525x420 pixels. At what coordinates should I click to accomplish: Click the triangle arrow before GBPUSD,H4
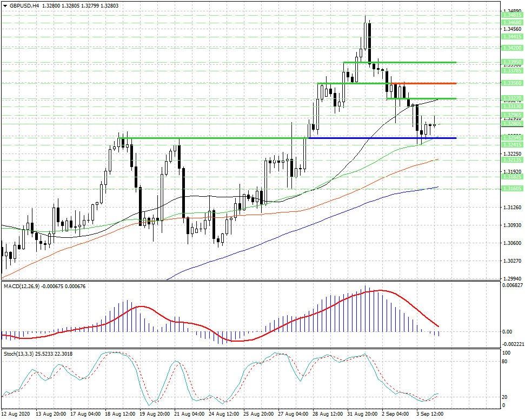[x=5, y=6]
